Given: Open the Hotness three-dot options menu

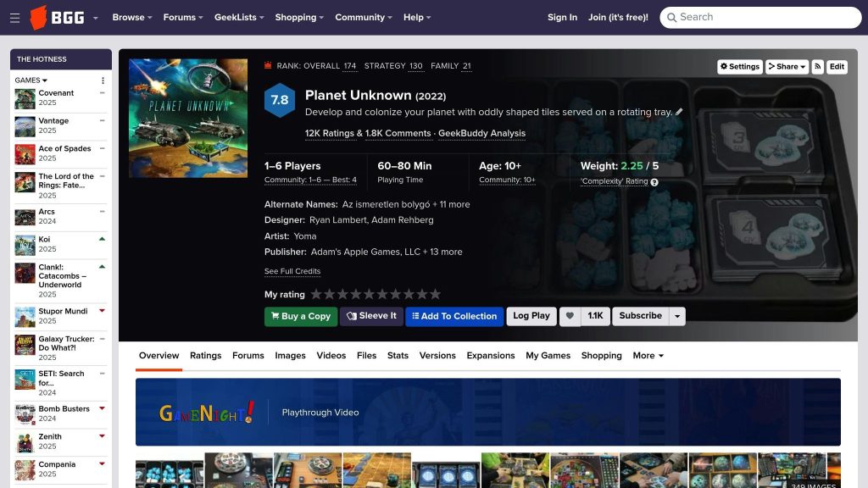Looking at the screenshot, I should [x=103, y=80].
